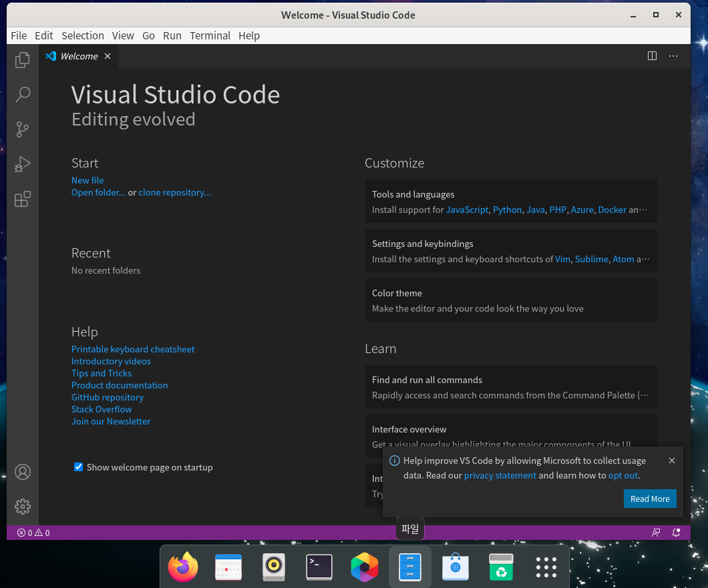Open the Trash recycle icon in dock
This screenshot has height=588, width=708.
click(501, 567)
